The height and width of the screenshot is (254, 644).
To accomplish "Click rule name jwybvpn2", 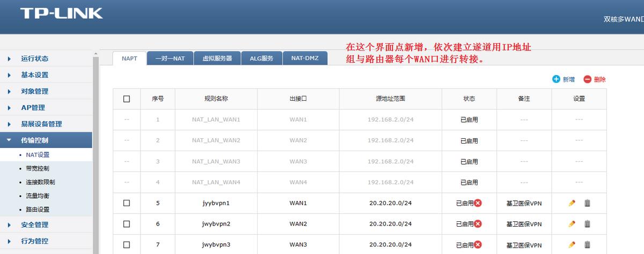I will tap(216, 223).
